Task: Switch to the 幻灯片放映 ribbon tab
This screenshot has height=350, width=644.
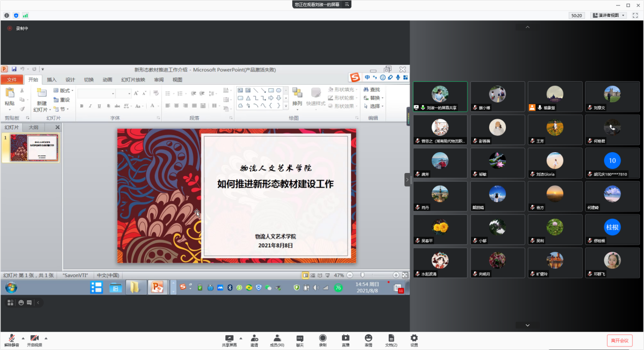Action: [133, 80]
